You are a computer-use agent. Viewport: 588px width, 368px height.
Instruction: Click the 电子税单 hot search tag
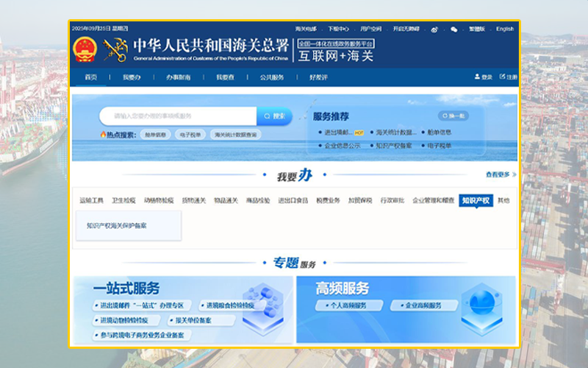(x=190, y=135)
